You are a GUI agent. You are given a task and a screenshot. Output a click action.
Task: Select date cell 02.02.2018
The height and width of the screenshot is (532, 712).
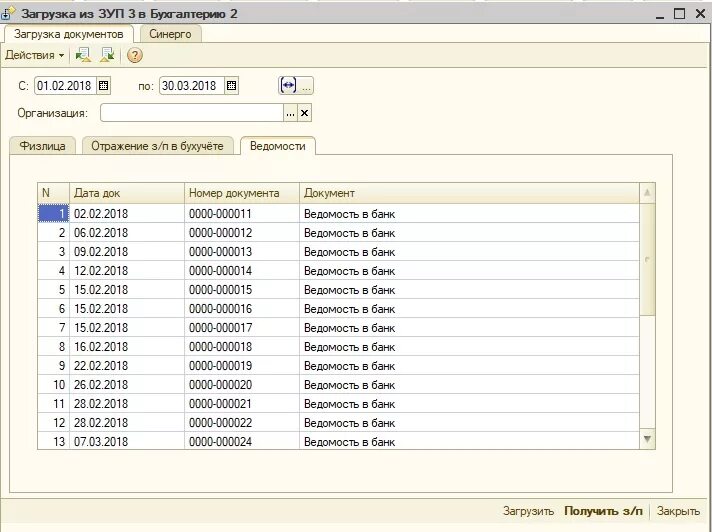[127, 213]
